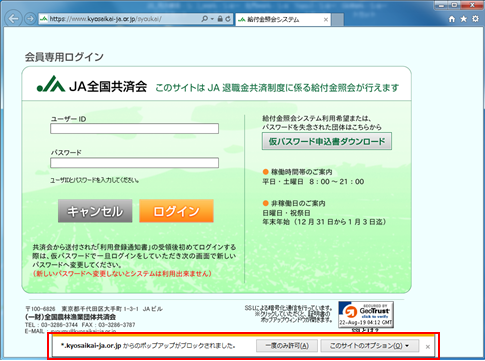Open browser tools gear icon
The height and width of the screenshot is (361, 485).
point(475,19)
